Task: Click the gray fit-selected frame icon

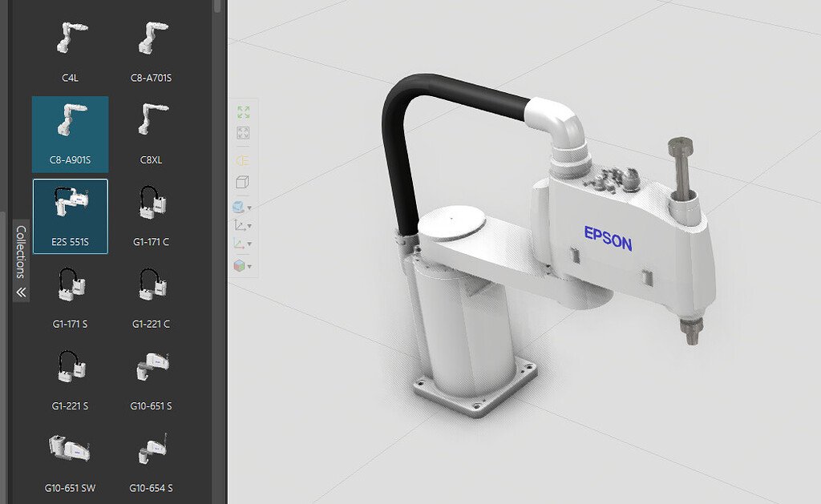Action: click(243, 133)
